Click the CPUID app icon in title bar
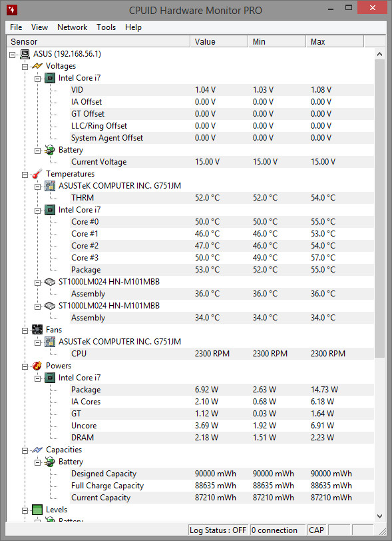 click(x=12, y=10)
